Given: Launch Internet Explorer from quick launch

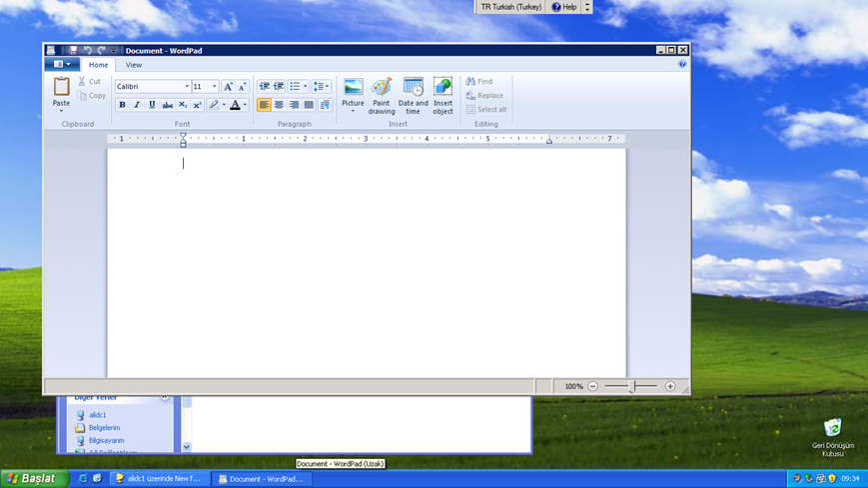Looking at the screenshot, I should (83, 479).
